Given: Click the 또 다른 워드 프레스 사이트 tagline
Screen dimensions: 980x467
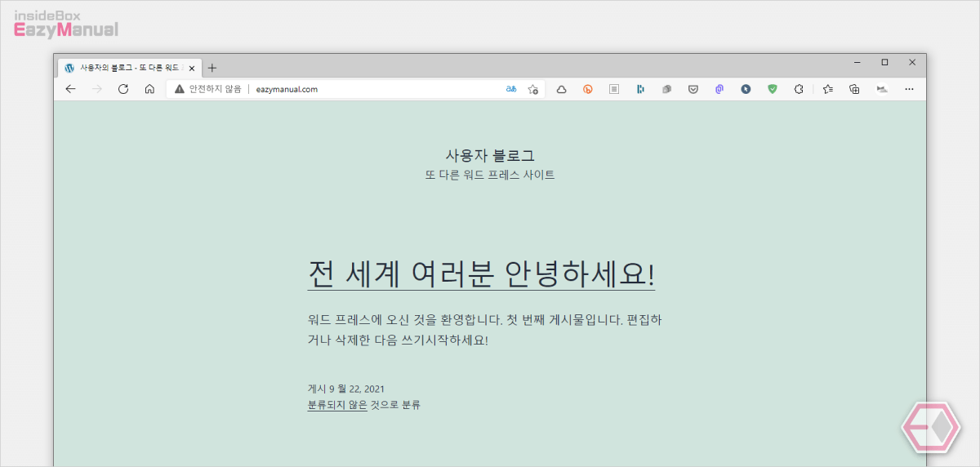Looking at the screenshot, I should [x=490, y=175].
